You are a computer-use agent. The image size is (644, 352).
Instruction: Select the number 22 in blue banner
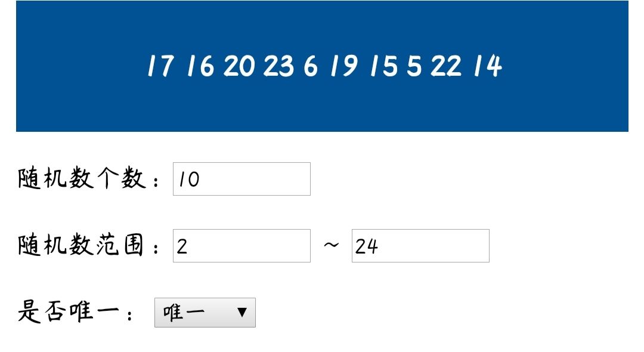[x=446, y=66]
